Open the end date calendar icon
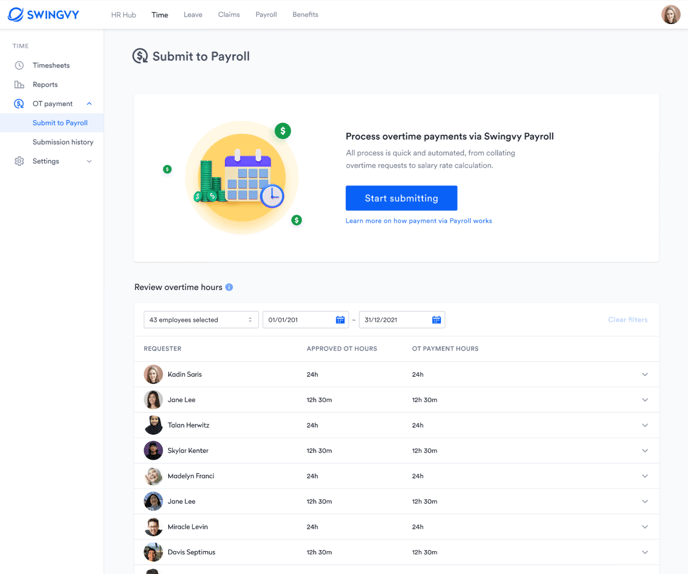Image resolution: width=688 pixels, height=574 pixels. [436, 319]
